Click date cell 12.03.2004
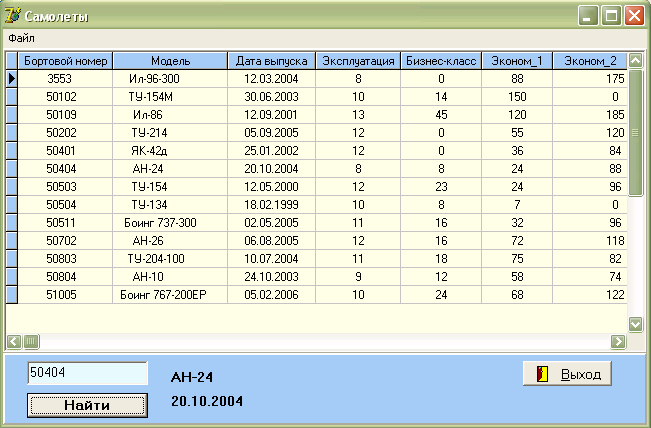Viewport: 651px width, 428px height. (x=272, y=78)
